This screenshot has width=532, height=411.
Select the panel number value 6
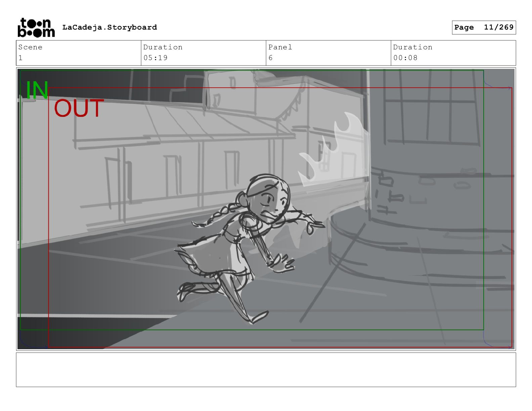(x=270, y=58)
